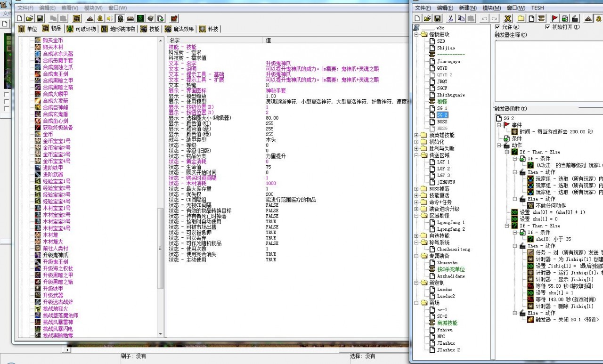Click New Action clapperboard icon
Viewport: 603px width, 364px height.
[x=575, y=18]
